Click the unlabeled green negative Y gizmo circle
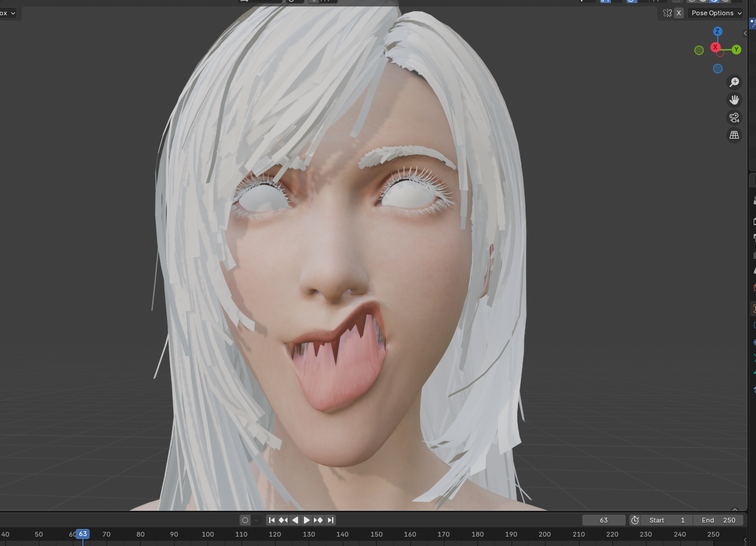The image size is (756, 546). [699, 51]
